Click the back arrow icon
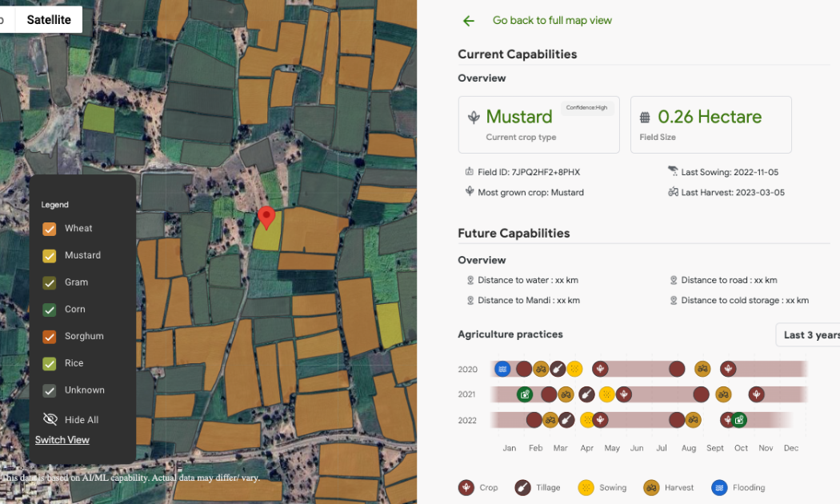 click(x=469, y=21)
